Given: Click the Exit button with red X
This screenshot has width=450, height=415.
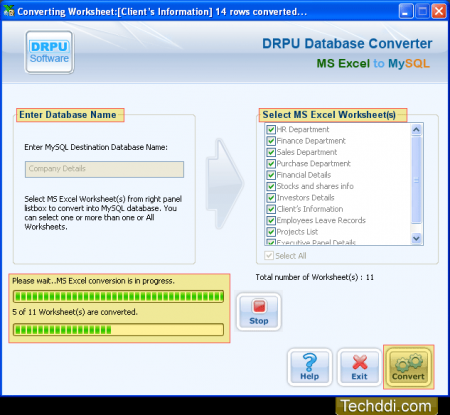Looking at the screenshot, I should point(359,367).
